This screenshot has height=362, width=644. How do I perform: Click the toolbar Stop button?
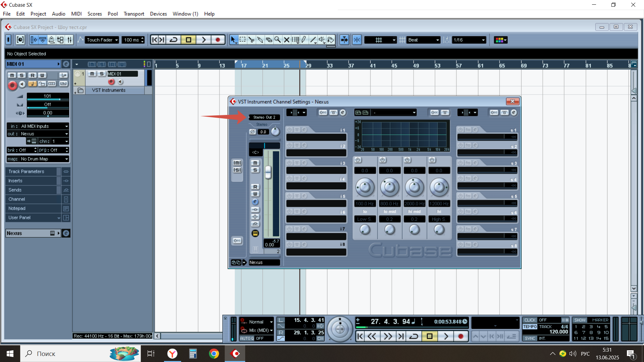pyautogui.click(x=189, y=40)
